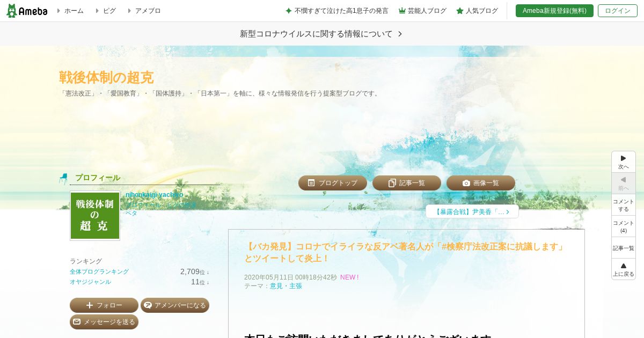Viewport: 644px width, 338px height.
Task: Click arrow beside ホーム in header
Action: pos(59,11)
